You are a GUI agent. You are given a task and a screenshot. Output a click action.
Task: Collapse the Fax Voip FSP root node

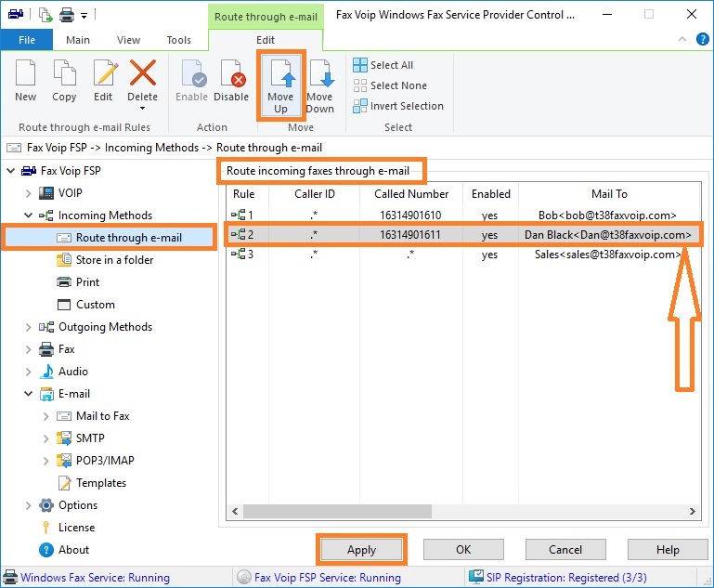(10, 171)
